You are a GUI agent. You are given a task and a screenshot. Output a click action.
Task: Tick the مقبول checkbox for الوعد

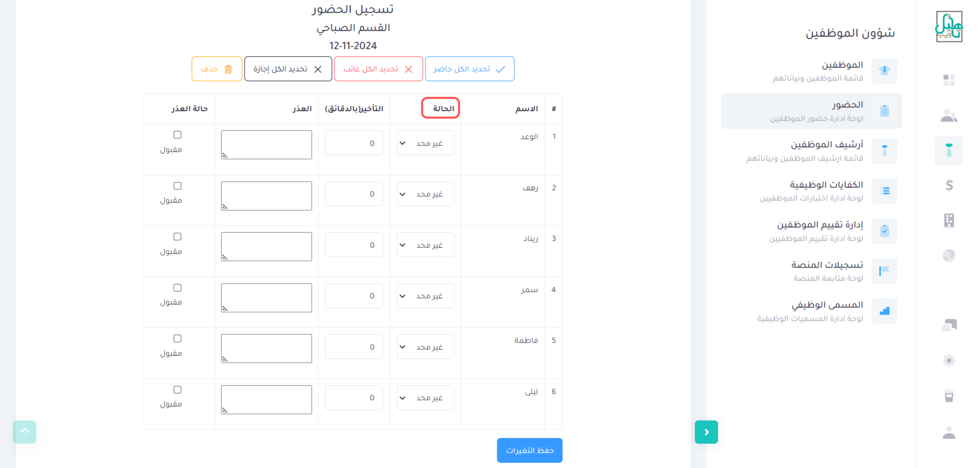click(177, 135)
